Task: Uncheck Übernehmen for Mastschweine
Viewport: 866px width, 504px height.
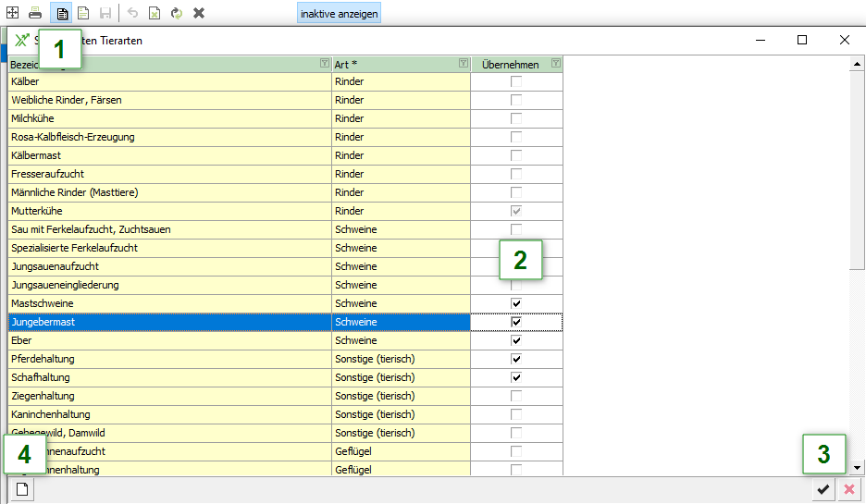Action: pyautogui.click(x=516, y=303)
